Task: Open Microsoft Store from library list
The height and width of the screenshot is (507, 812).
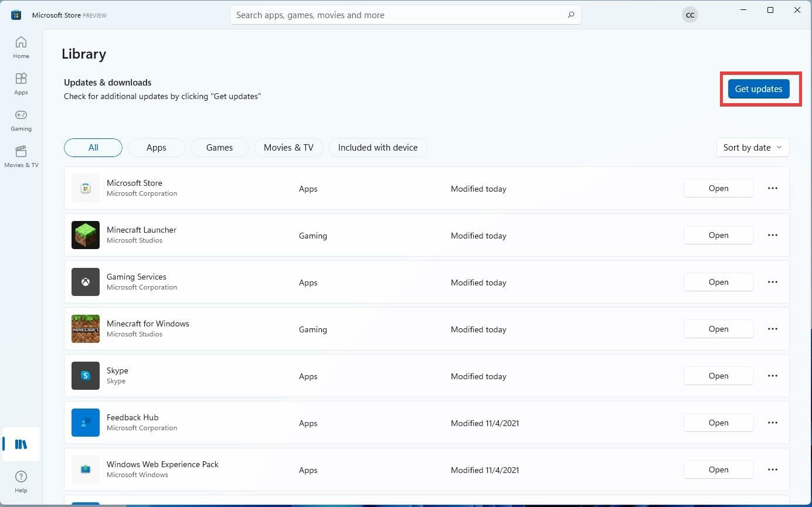Action: tap(718, 188)
